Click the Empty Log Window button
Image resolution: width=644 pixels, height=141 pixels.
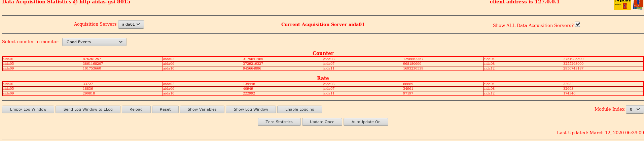point(28,109)
